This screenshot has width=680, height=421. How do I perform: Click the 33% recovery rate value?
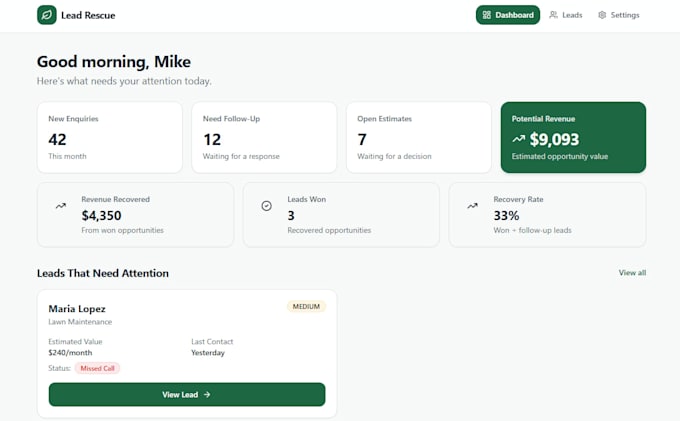click(x=506, y=215)
